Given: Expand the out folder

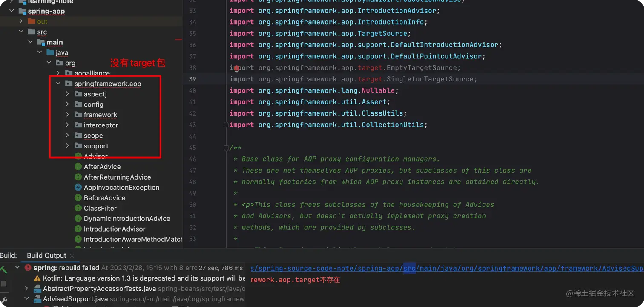Looking at the screenshot, I should point(21,21).
